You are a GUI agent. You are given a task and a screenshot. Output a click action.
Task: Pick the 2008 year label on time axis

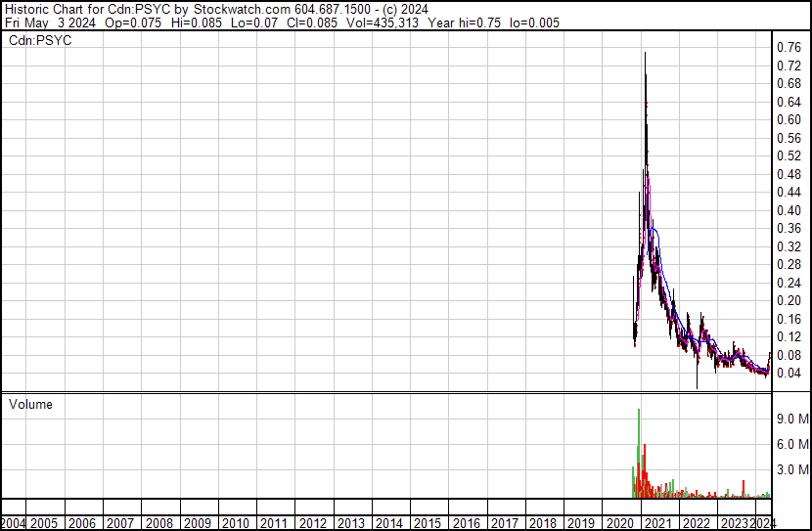coord(159,523)
